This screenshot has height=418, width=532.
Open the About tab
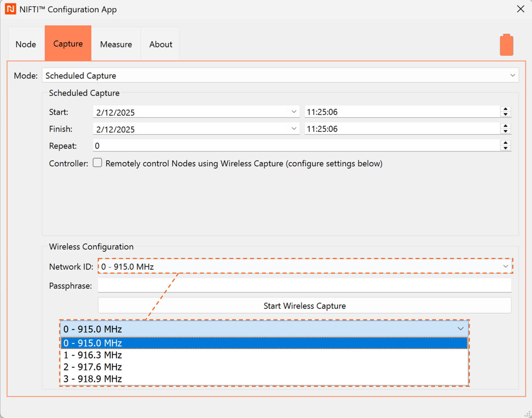tap(160, 44)
